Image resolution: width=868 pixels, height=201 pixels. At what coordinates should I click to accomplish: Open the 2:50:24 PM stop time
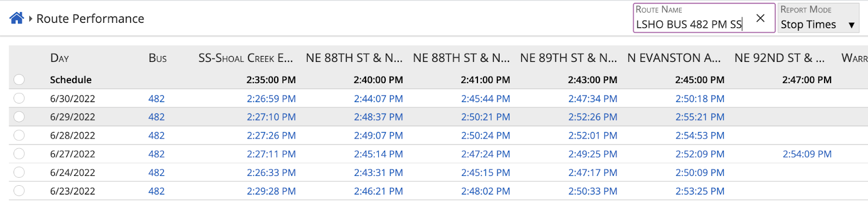(x=486, y=136)
